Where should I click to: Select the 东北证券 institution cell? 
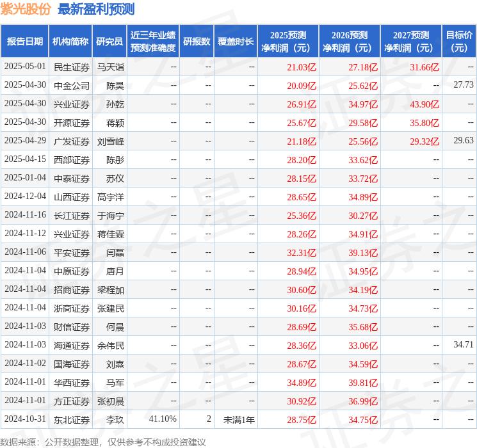click(72, 419)
